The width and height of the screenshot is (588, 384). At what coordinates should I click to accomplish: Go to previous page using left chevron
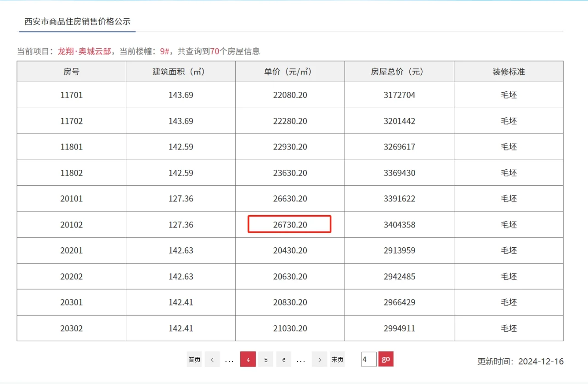click(x=212, y=360)
